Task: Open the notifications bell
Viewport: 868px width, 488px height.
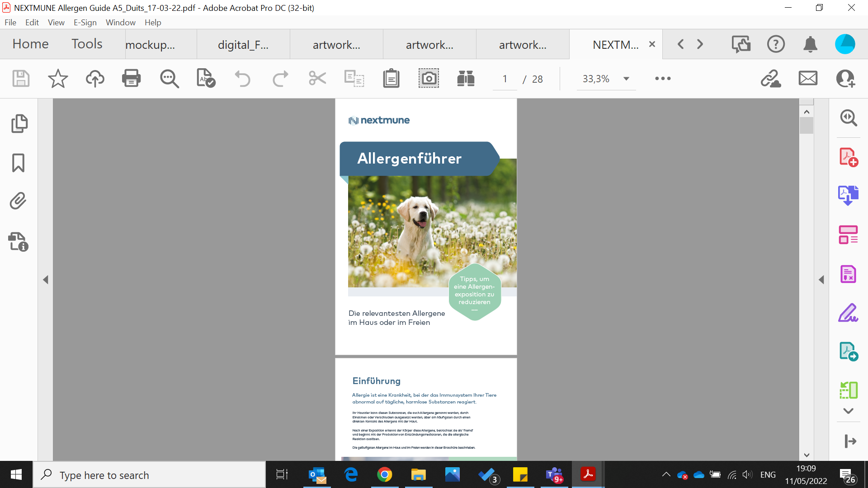Action: pyautogui.click(x=810, y=44)
